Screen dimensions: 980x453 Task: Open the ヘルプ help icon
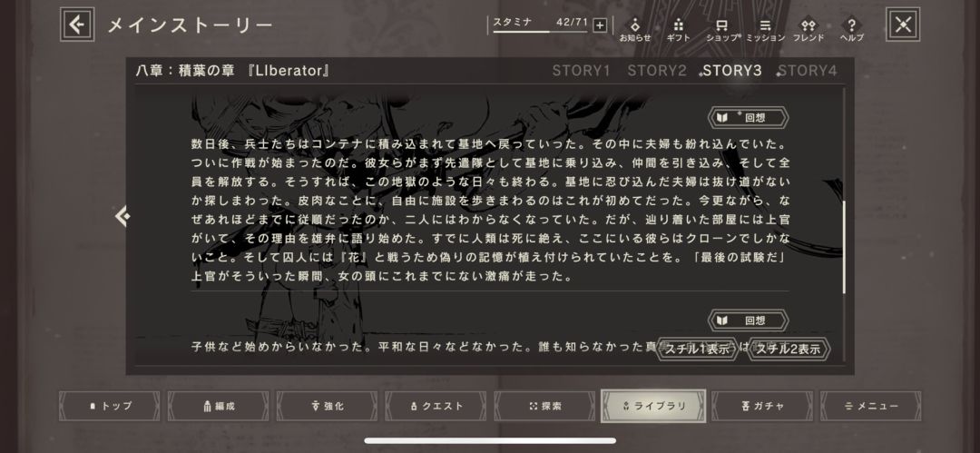pyautogui.click(x=851, y=29)
